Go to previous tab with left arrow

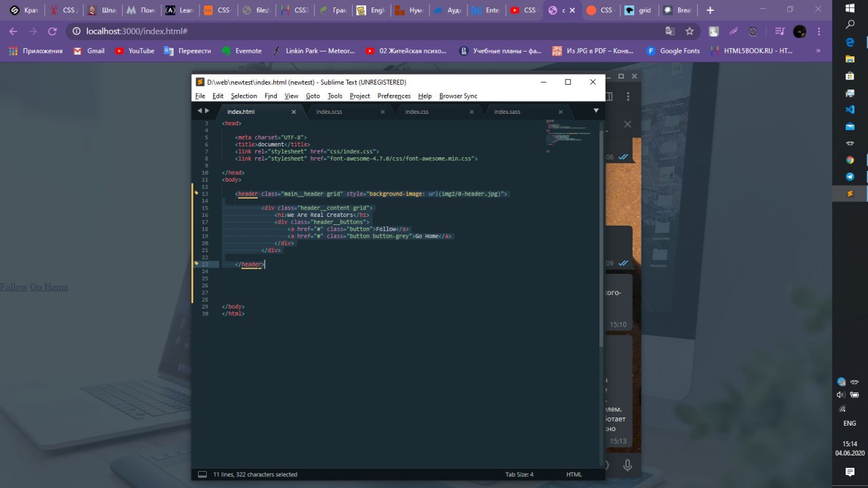199,110
